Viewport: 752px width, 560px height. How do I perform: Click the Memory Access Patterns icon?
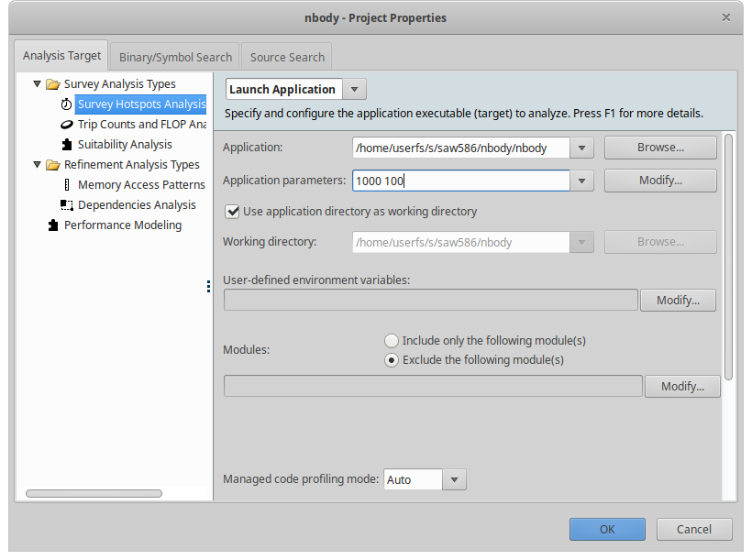[67, 185]
